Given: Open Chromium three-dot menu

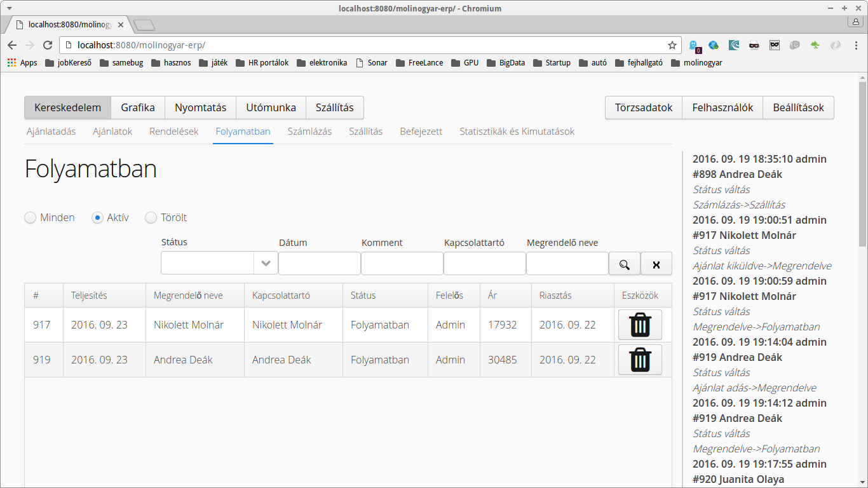Looking at the screenshot, I should coord(855,45).
